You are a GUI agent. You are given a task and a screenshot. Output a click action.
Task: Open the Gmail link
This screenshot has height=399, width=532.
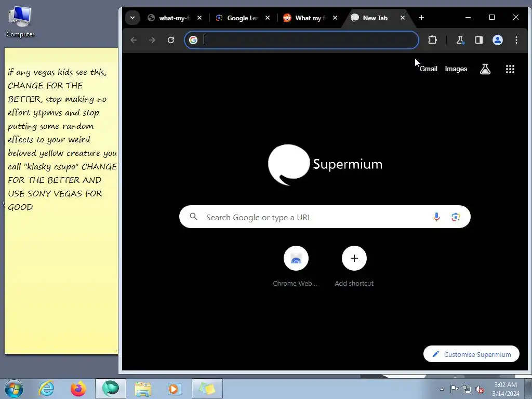point(429,69)
